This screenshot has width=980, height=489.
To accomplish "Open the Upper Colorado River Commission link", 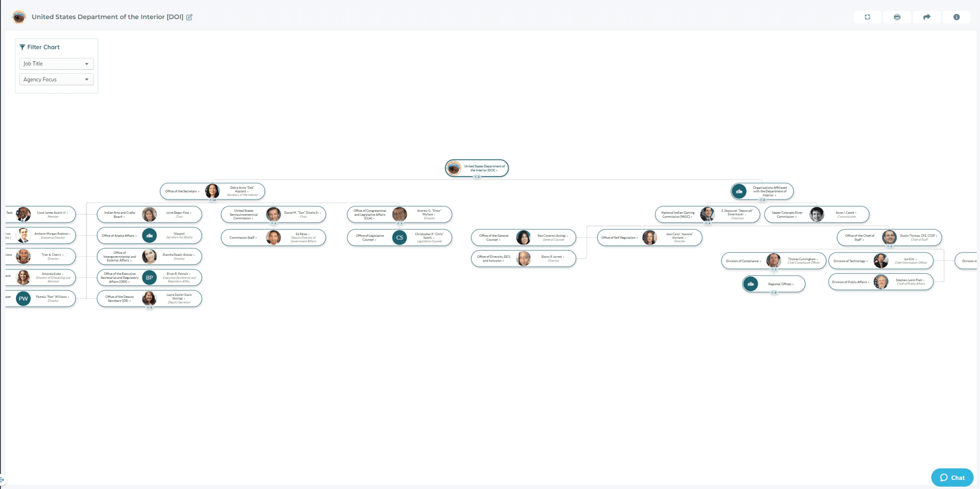I will 787,215.
